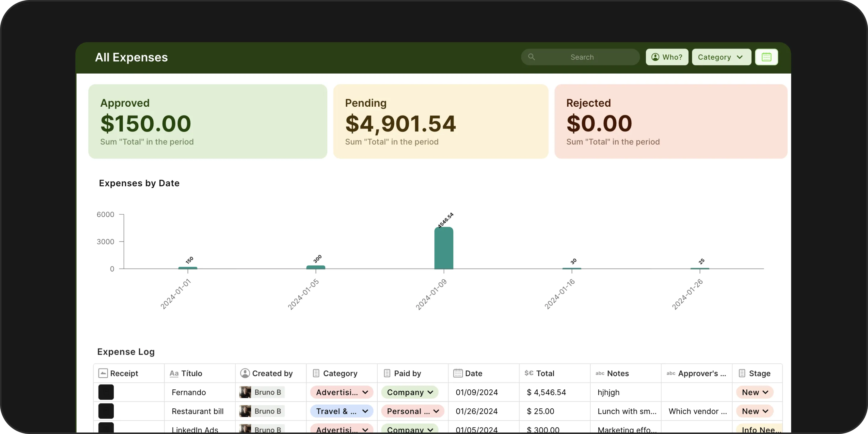The height and width of the screenshot is (434, 868).
Task: Open the Category filter dropdown in the top bar
Action: pos(721,57)
